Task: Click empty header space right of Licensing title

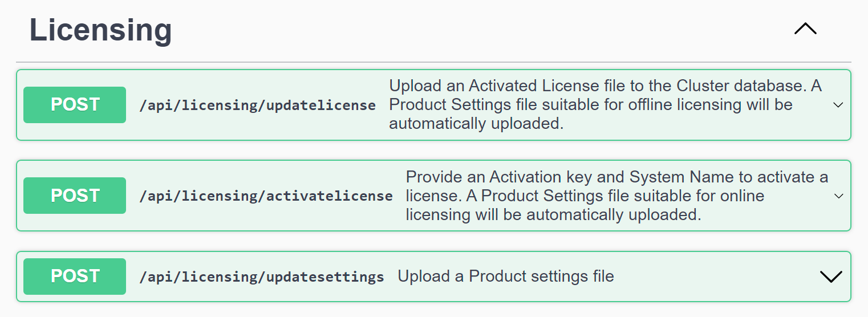Action: [x=456, y=30]
